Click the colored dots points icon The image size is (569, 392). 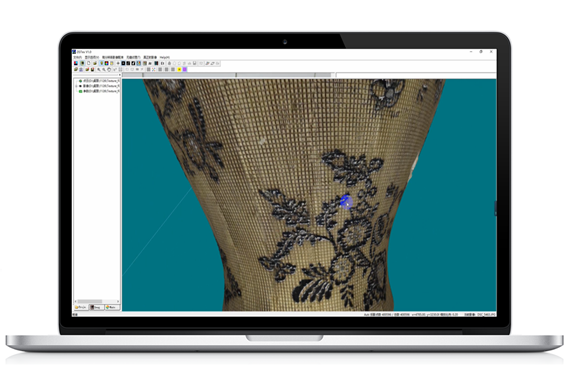pyautogui.click(x=154, y=69)
